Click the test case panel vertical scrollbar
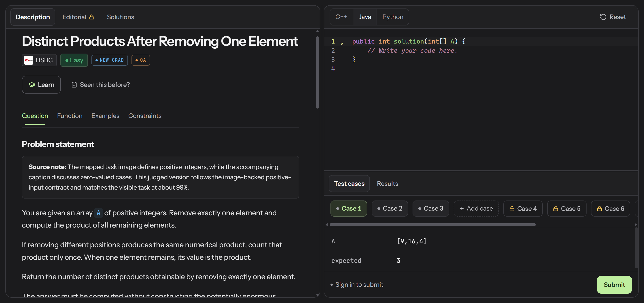This screenshot has height=303, width=644. pyautogui.click(x=636, y=248)
